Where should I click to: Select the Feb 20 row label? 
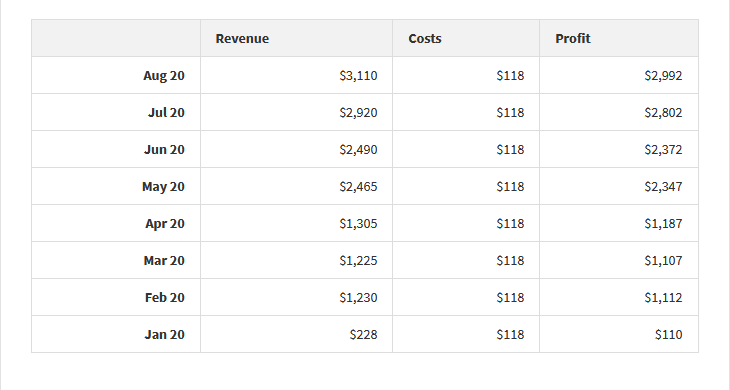click(165, 297)
